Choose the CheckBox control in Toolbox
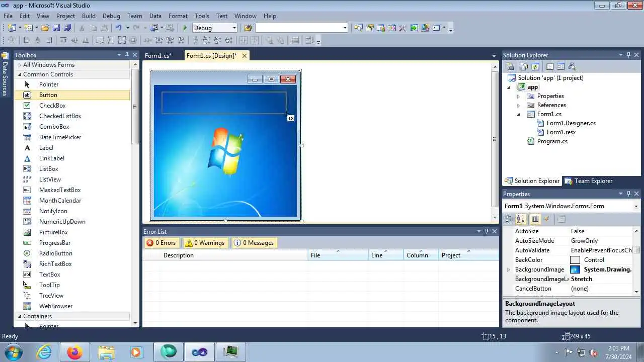Image resolution: width=644 pixels, height=362 pixels. point(72,106)
